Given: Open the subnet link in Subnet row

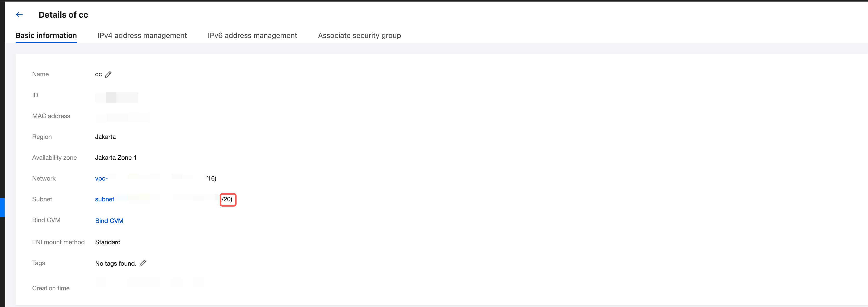Looking at the screenshot, I should (x=104, y=199).
